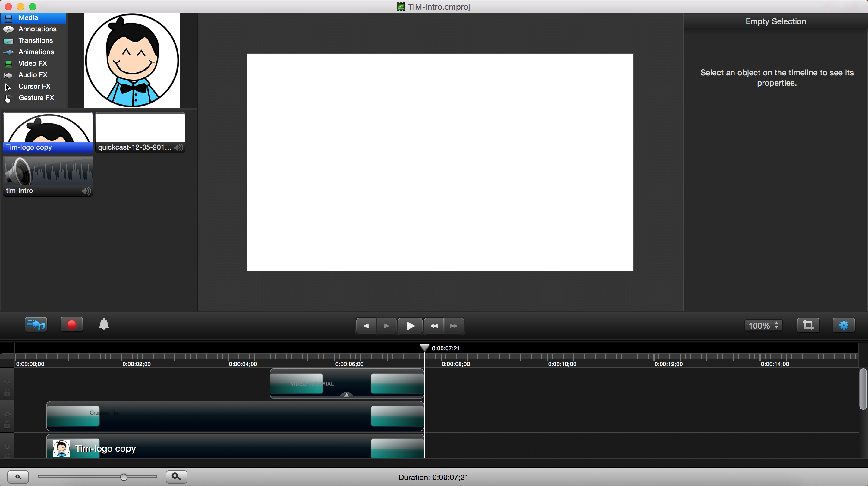Screen dimensions: 868x486
Task: Zoom out timeline with small magnifier
Action: [x=18, y=477]
